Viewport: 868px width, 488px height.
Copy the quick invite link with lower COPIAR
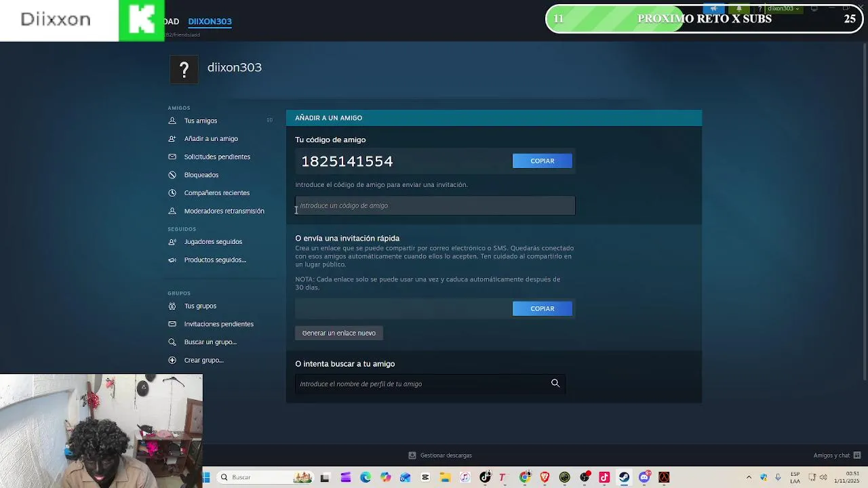(x=542, y=308)
